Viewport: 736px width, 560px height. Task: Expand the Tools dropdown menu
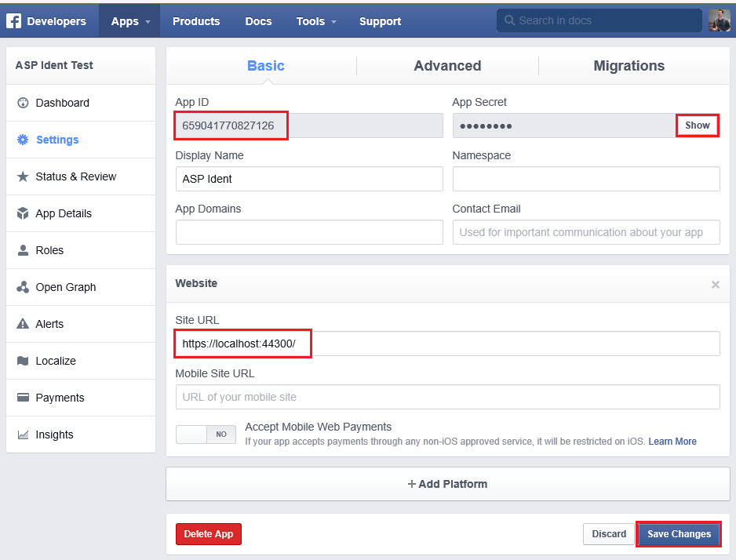click(316, 21)
